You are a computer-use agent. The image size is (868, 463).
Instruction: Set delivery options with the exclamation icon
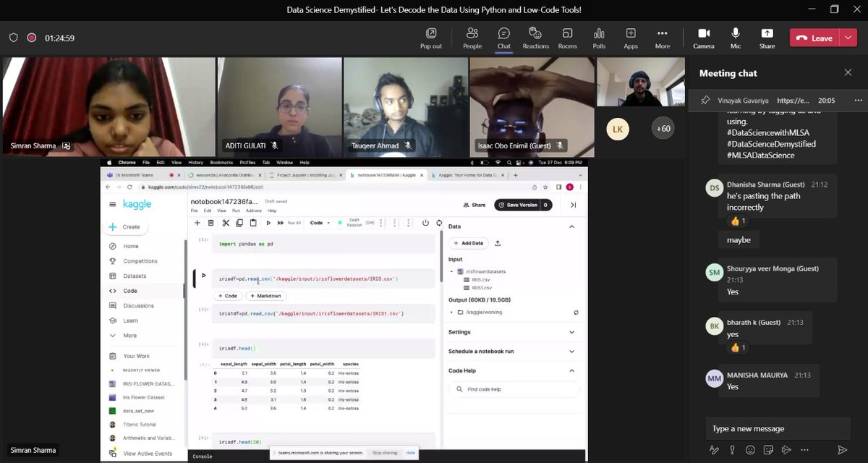(732, 450)
